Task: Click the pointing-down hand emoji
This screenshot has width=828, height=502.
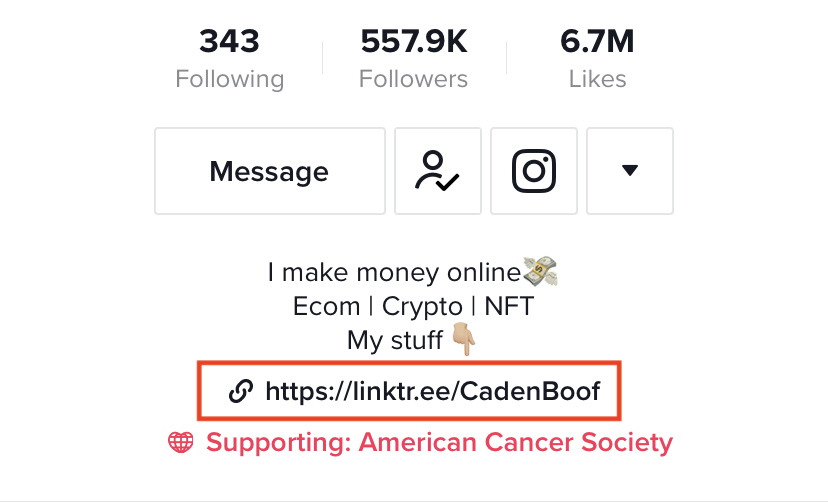Action: click(464, 340)
